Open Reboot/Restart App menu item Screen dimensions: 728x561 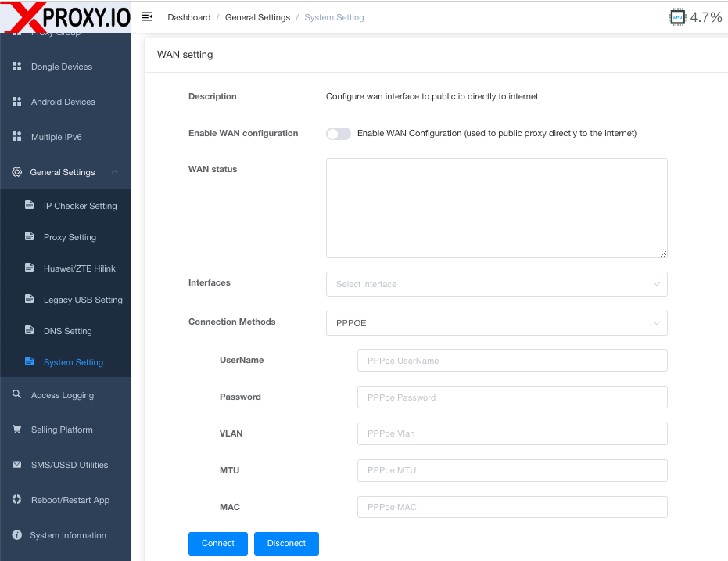(66, 500)
